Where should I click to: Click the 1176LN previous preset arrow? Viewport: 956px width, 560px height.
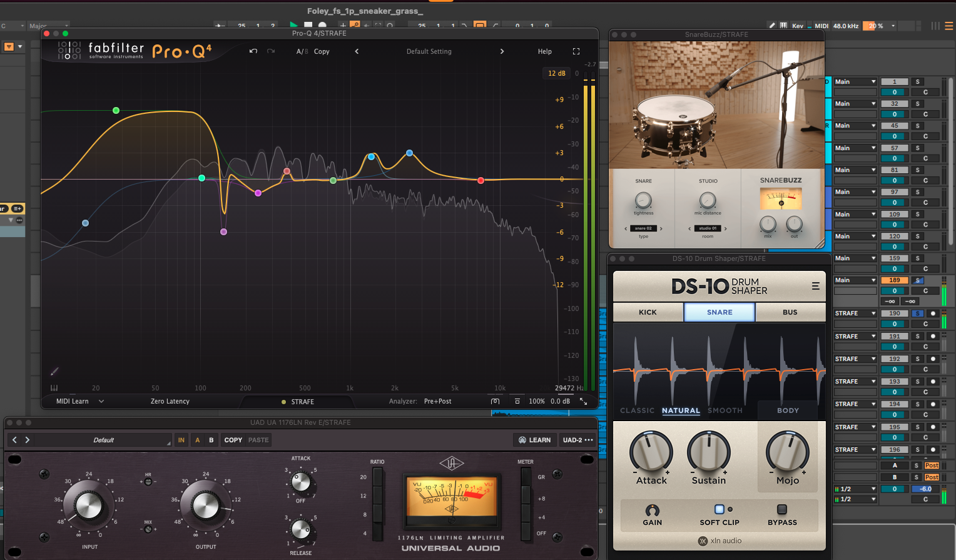pos(15,440)
